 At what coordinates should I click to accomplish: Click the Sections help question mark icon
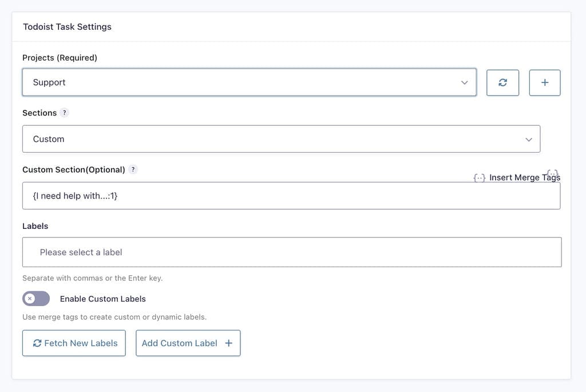64,113
